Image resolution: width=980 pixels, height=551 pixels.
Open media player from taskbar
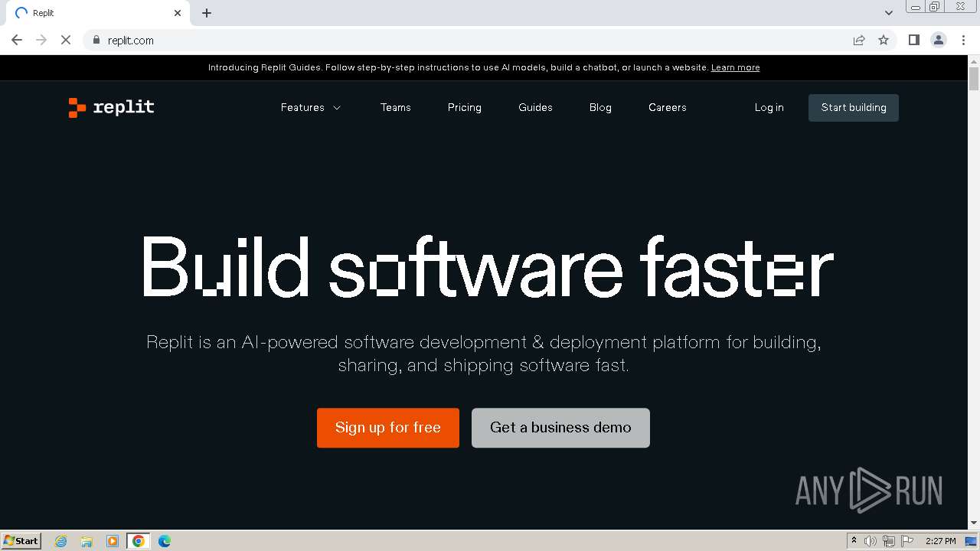[x=113, y=541]
